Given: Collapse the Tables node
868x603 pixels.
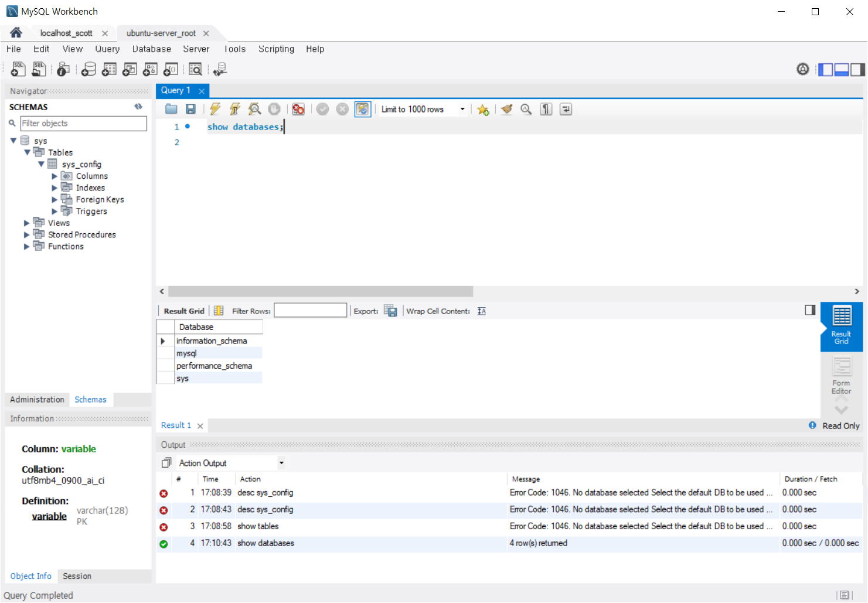Looking at the screenshot, I should 27,152.
